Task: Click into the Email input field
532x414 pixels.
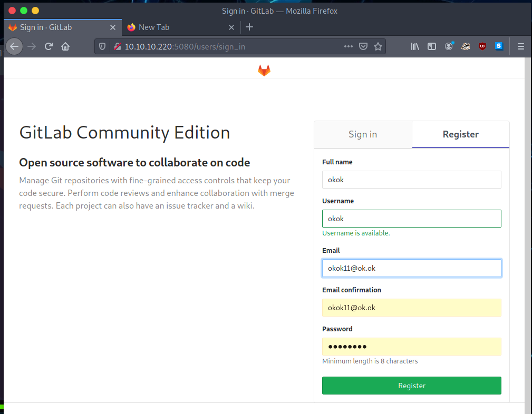Action: coord(412,268)
